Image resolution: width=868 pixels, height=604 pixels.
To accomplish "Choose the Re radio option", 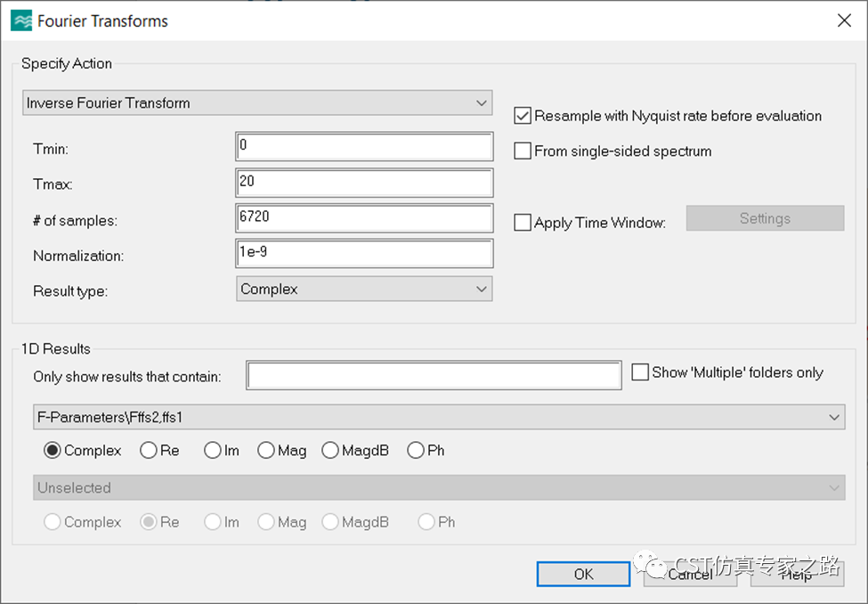I will click(149, 451).
